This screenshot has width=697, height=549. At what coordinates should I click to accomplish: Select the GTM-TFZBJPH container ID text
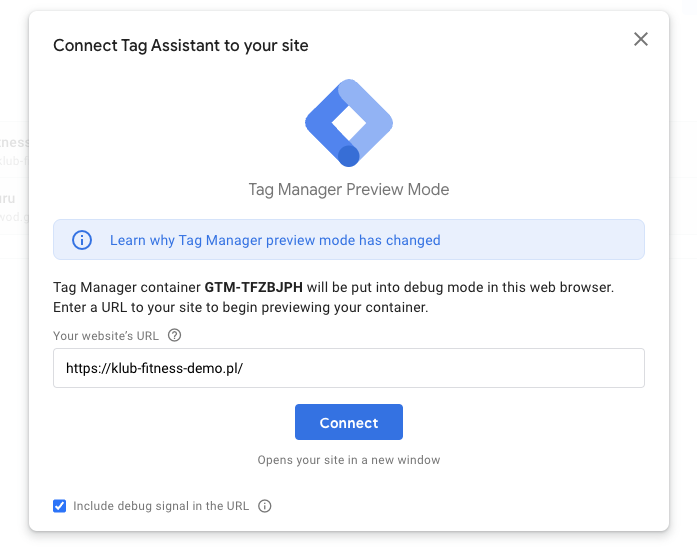[253, 287]
